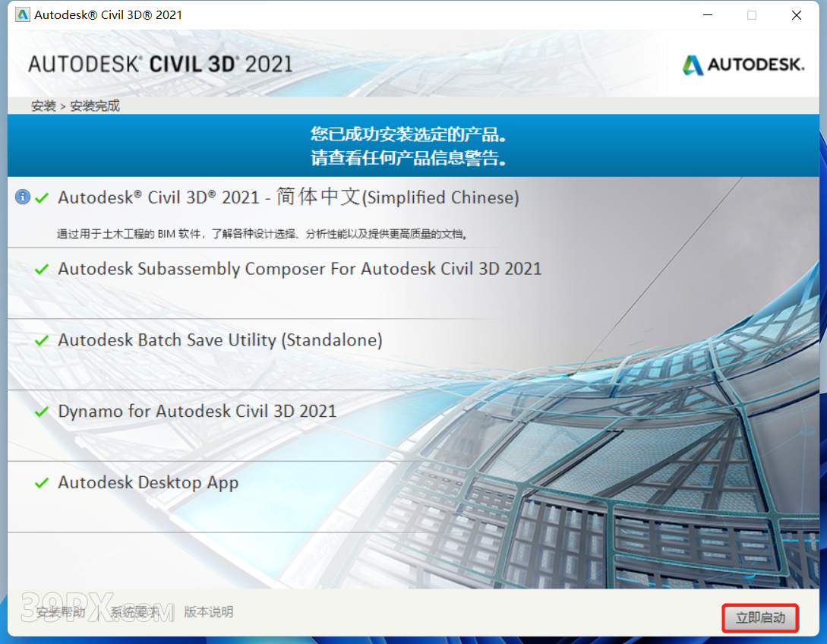
Task: Click the AUTODESK CIVIL 3D 2021 heading
Action: [x=160, y=65]
